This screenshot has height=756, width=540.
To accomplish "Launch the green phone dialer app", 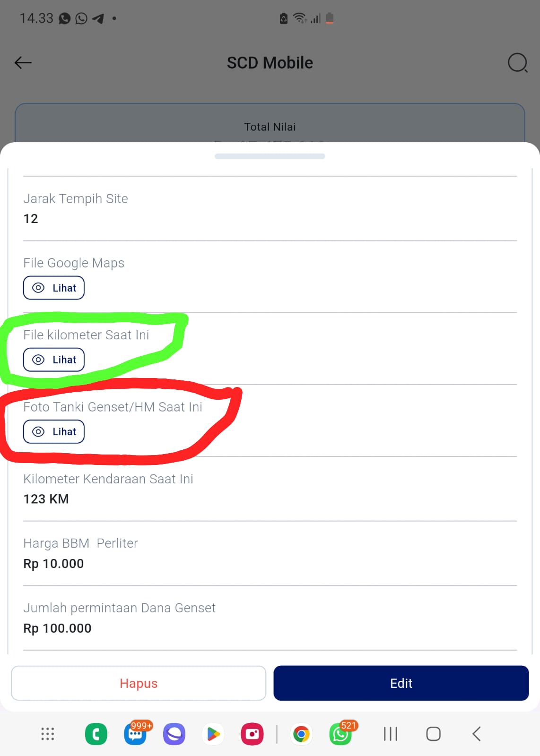I will [x=96, y=734].
